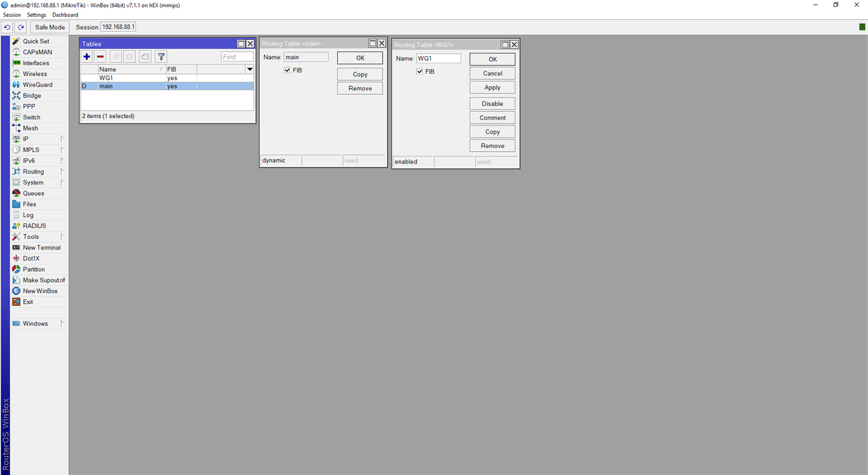The width and height of the screenshot is (868, 475).
Task: Open Dot1X in the sidebar
Action: [x=39, y=259]
